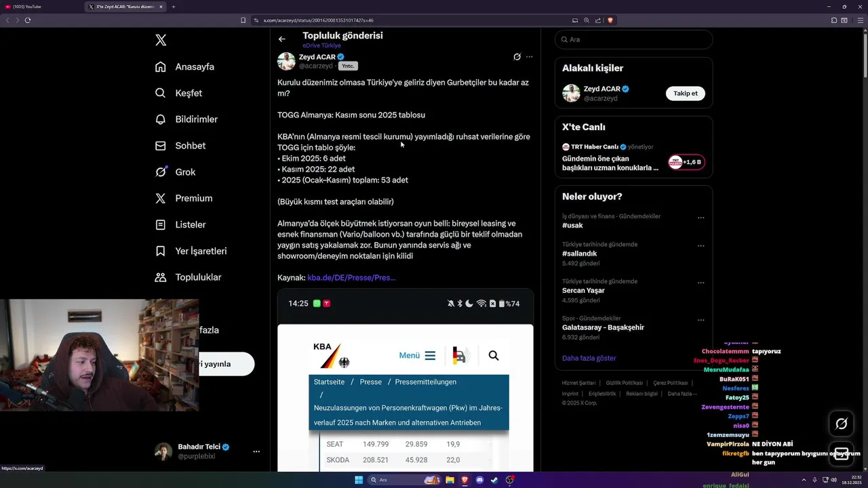
Task: Go back using the post back arrow
Action: pos(282,39)
